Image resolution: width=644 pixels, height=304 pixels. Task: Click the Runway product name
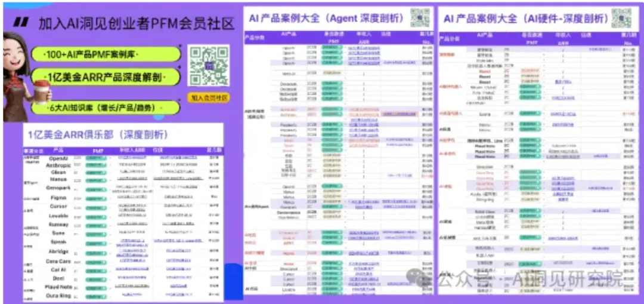tap(58, 225)
